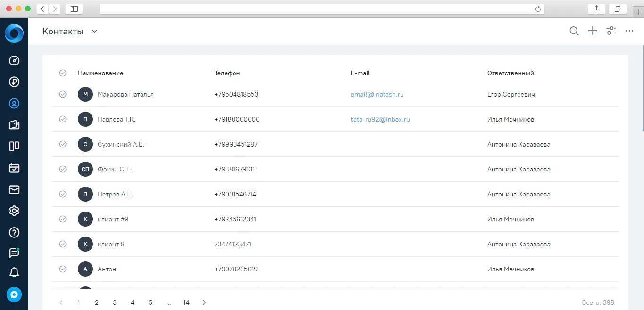Sort by the Телефон column header
The width and height of the screenshot is (644, 310).
[227, 73]
